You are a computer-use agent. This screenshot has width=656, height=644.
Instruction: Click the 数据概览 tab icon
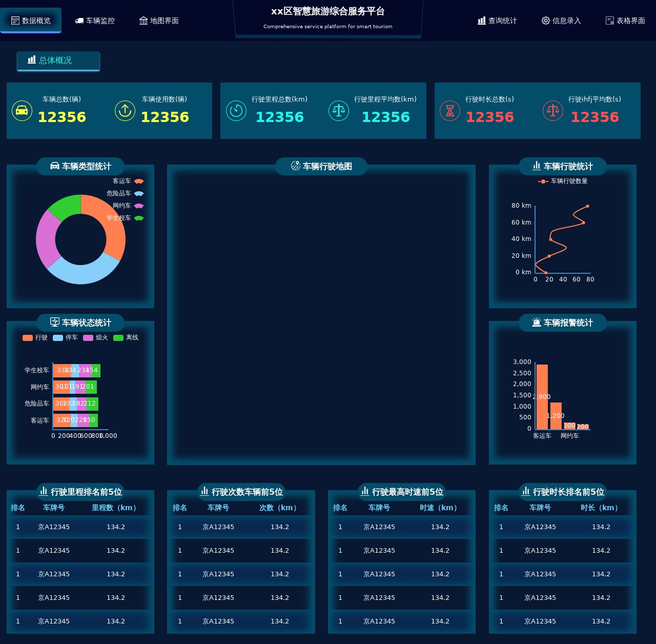[15, 21]
